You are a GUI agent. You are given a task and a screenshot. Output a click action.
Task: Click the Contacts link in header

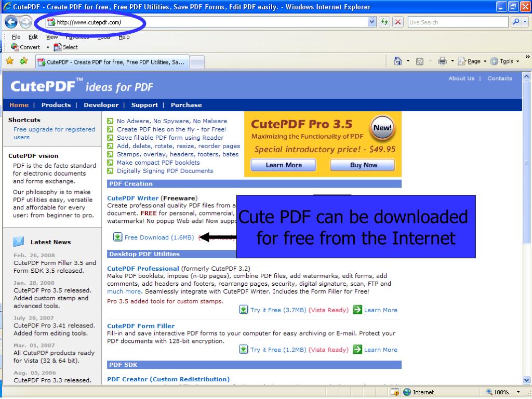pyautogui.click(x=500, y=78)
